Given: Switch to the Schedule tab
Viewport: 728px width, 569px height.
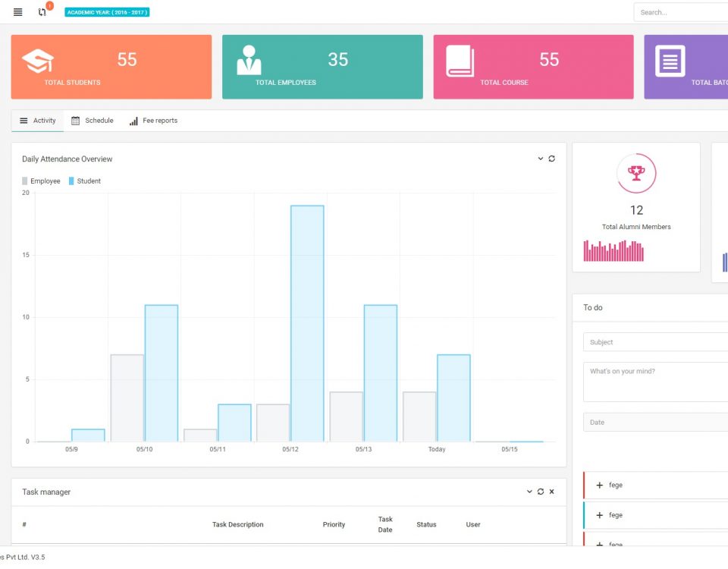Looking at the screenshot, I should pyautogui.click(x=92, y=120).
